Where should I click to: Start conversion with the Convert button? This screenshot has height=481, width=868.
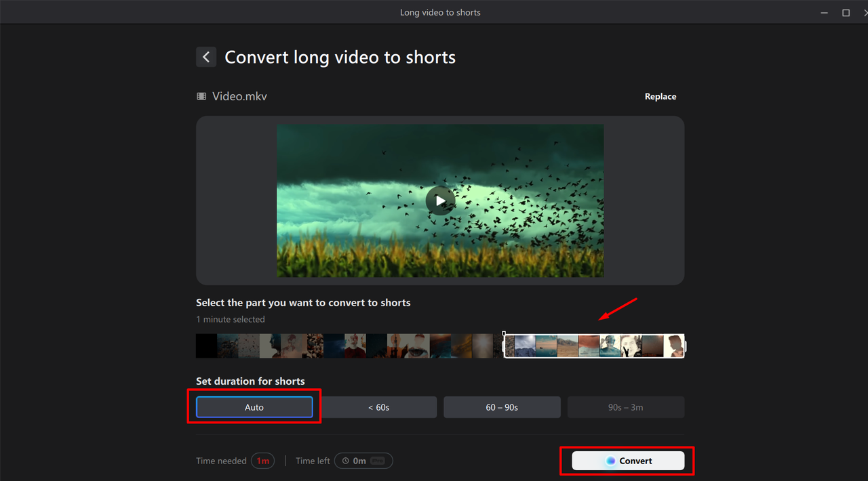[628, 461]
